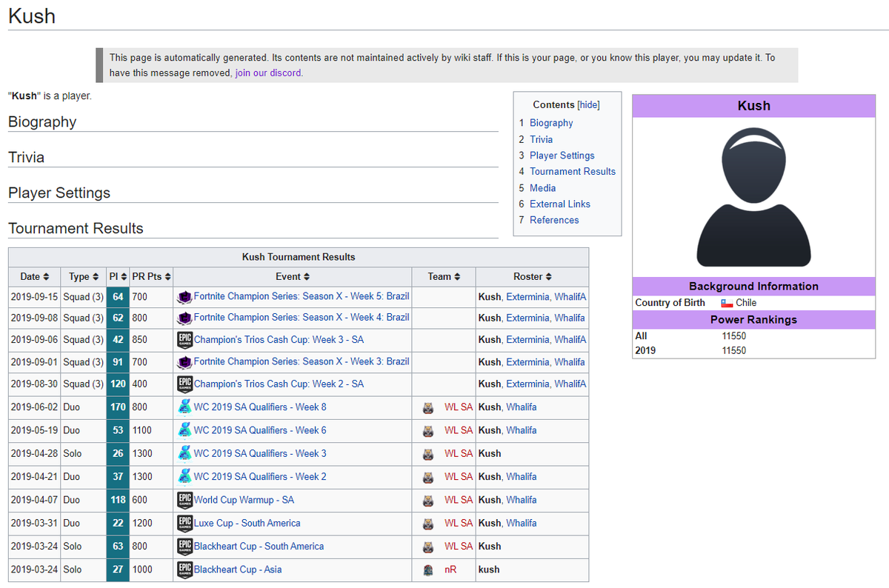Open the join our discord link
This screenshot has width=889, height=588.
[268, 73]
